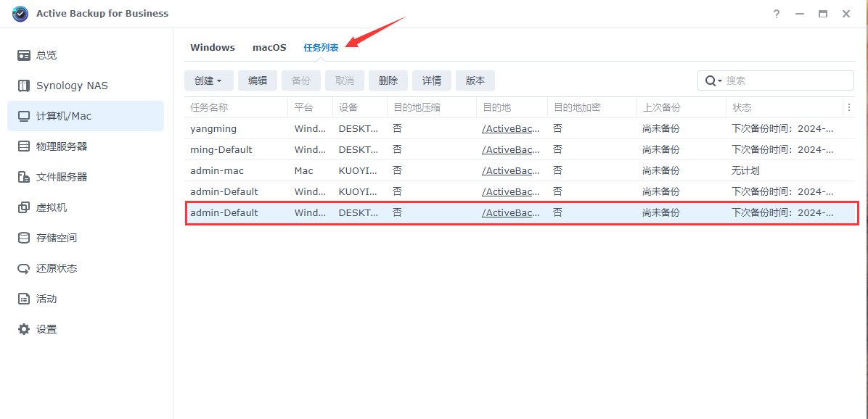Open 还原状态 in the sidebar
The image size is (868, 419).
click(85, 269)
